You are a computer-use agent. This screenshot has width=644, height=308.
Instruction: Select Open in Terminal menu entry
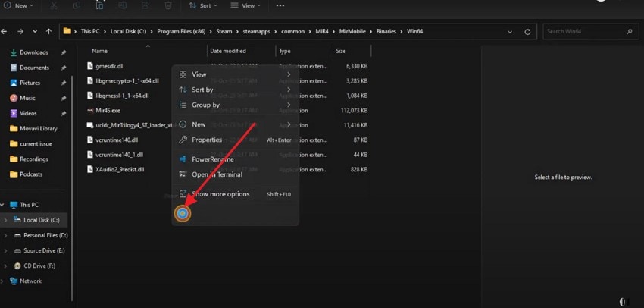click(x=235, y=174)
